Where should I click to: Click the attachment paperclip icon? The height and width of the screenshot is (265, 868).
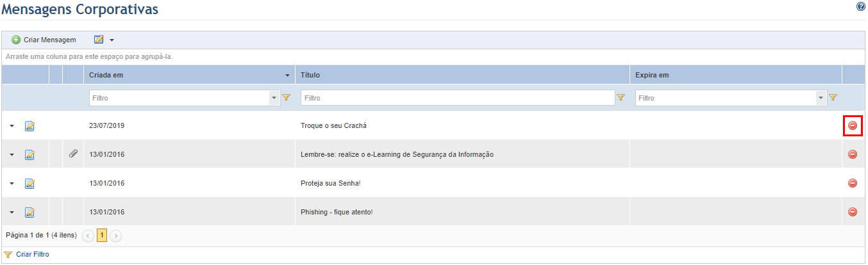tap(73, 154)
